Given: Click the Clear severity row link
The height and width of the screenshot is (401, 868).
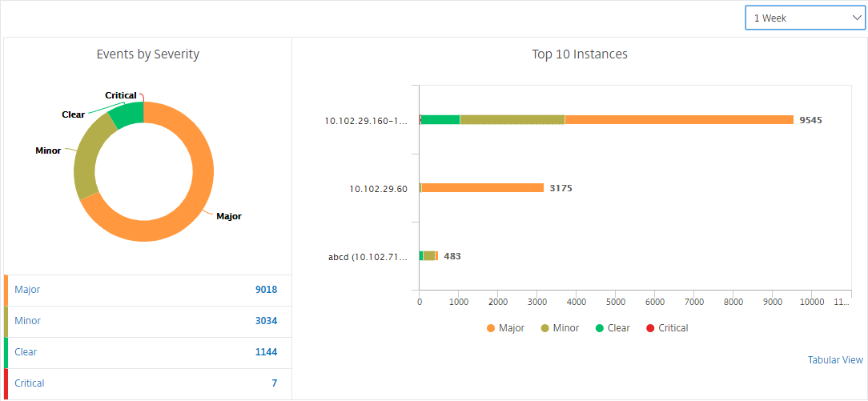Looking at the screenshot, I should 26,351.
